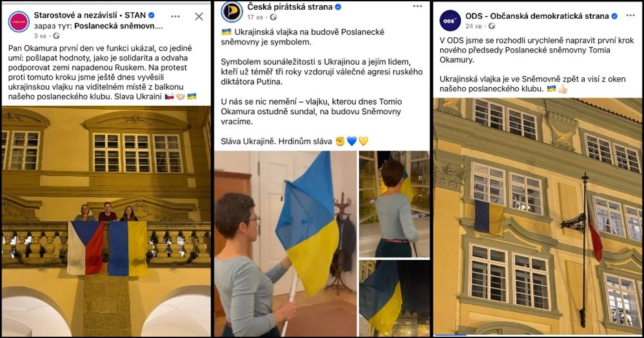
Task: Click globe privacy icon on Pirate post
Action: [x=273, y=17]
